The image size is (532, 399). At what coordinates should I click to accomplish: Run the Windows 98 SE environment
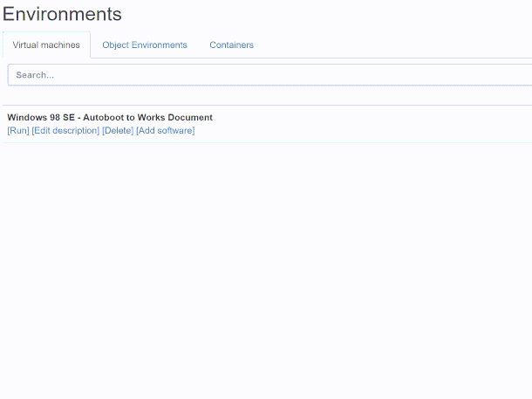pyautogui.click(x=18, y=131)
